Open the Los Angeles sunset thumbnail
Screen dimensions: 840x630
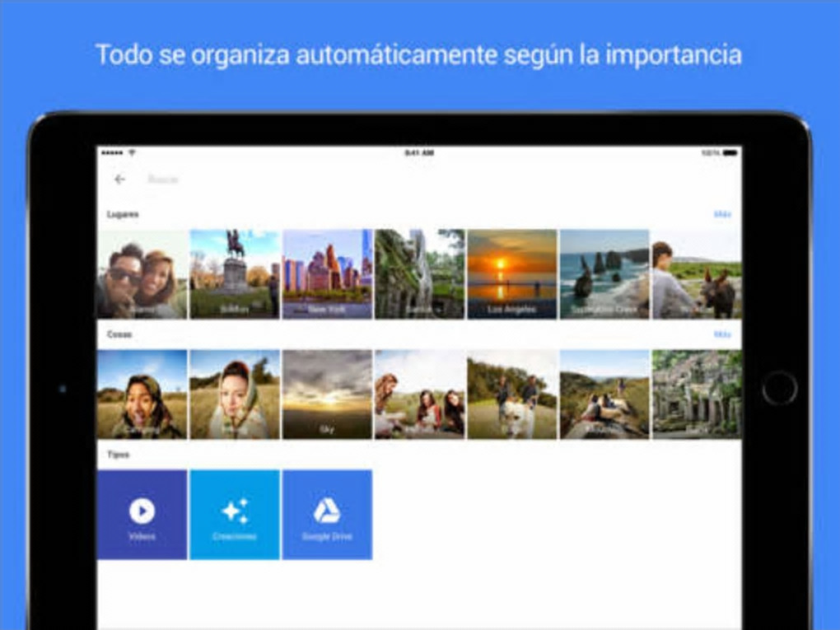pyautogui.click(x=512, y=274)
